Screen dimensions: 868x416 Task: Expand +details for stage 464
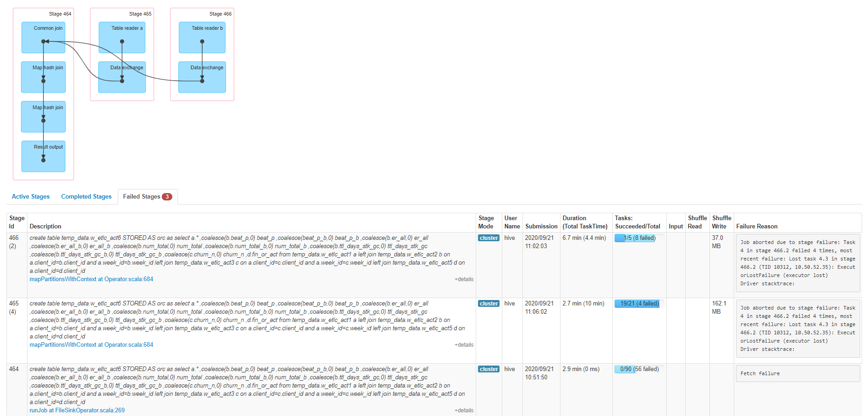tap(464, 410)
